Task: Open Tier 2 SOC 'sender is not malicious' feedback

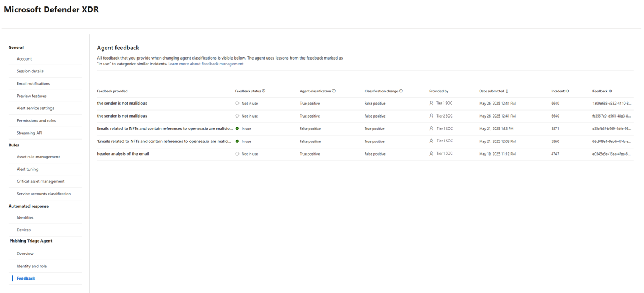Action: point(122,116)
